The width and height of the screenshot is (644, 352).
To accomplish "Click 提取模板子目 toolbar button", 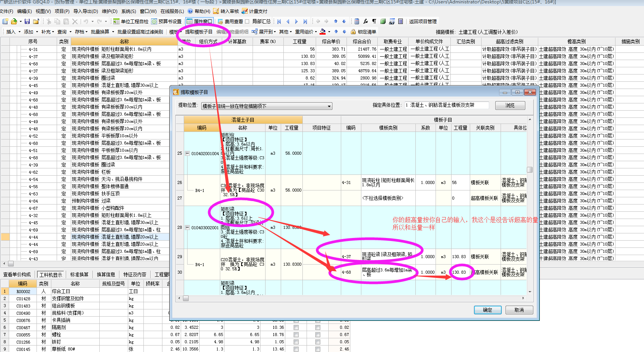I will tap(199, 32).
